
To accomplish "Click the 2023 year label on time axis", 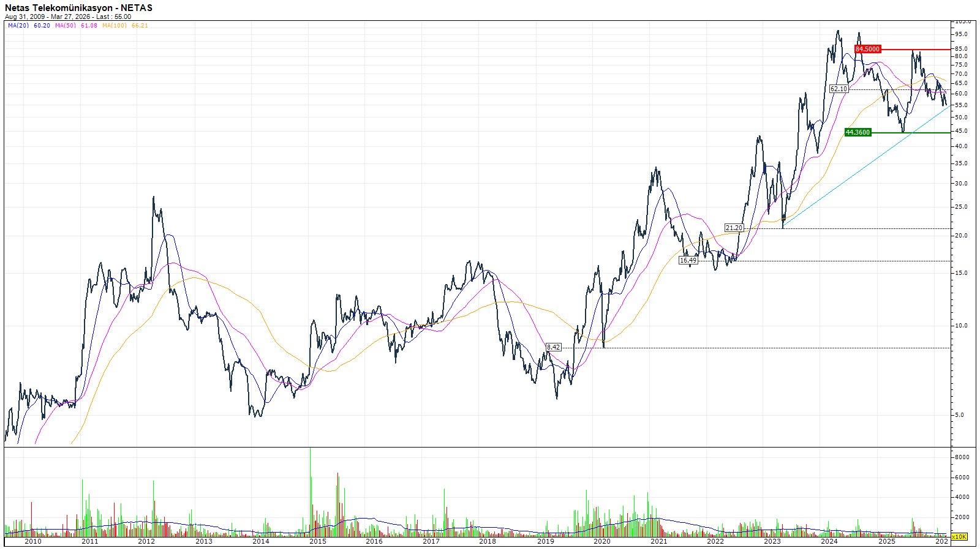I will tap(772, 541).
